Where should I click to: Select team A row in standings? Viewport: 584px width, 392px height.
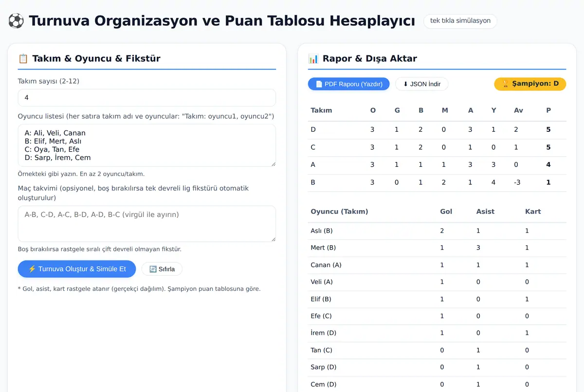[x=437, y=165]
